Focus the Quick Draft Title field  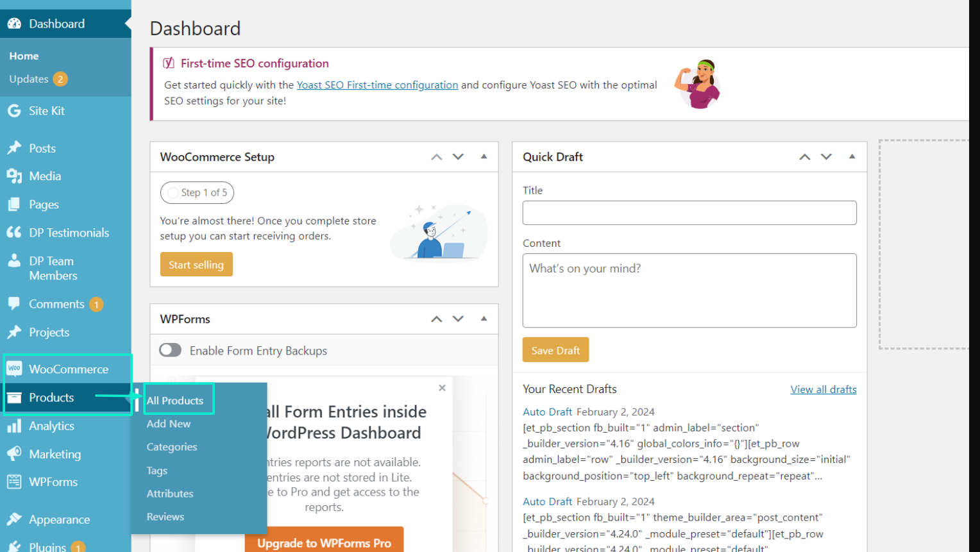tap(689, 213)
